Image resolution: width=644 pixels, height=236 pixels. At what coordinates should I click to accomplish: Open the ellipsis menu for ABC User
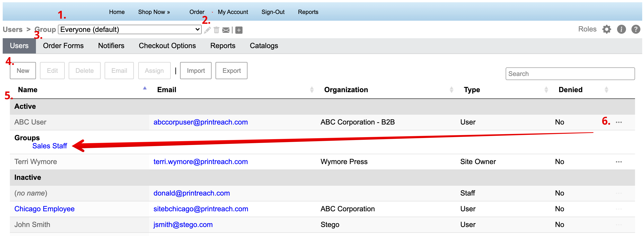pos(618,122)
